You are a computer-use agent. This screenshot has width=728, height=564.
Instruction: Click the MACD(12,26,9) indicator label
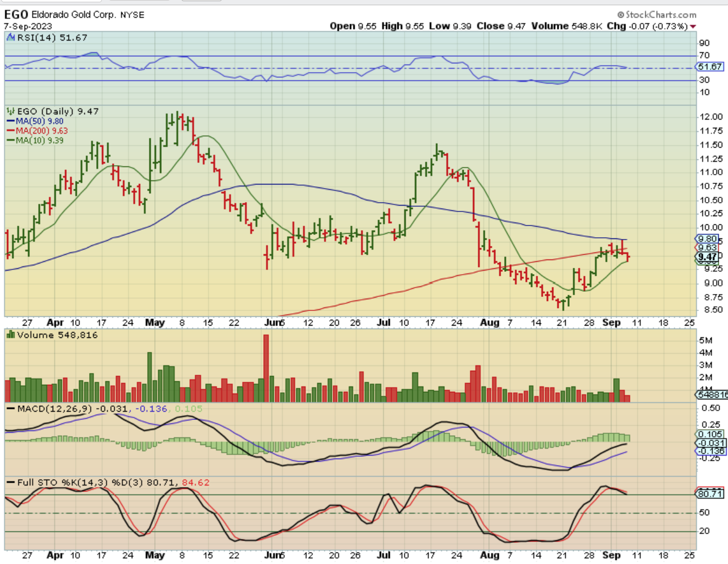tap(55, 408)
